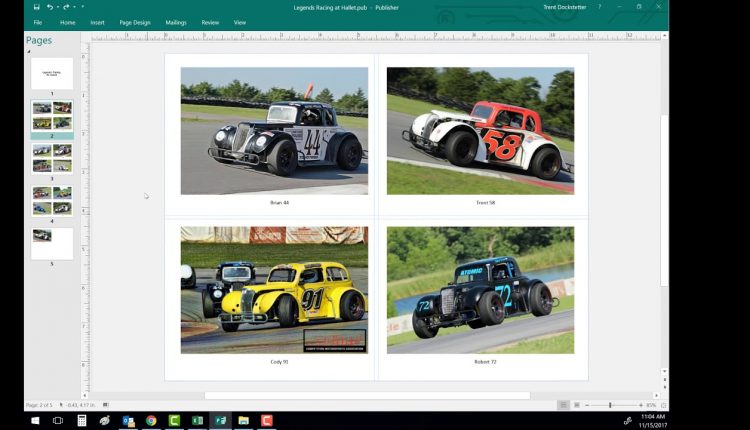The image size is (750, 430).
Task: Click the horizontal scrollbar right arrow
Action: tap(656, 396)
